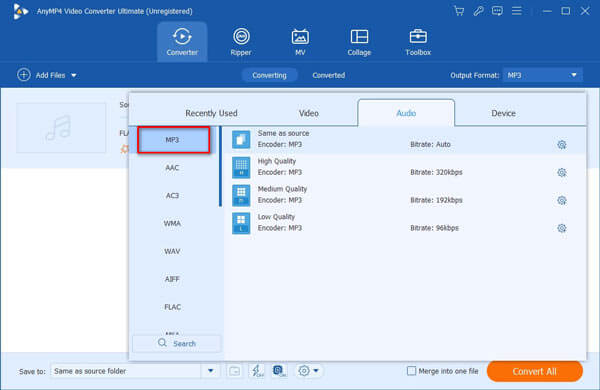Expand the Add Files dropdown arrow
Viewport: 600px width, 390px height.
[74, 75]
